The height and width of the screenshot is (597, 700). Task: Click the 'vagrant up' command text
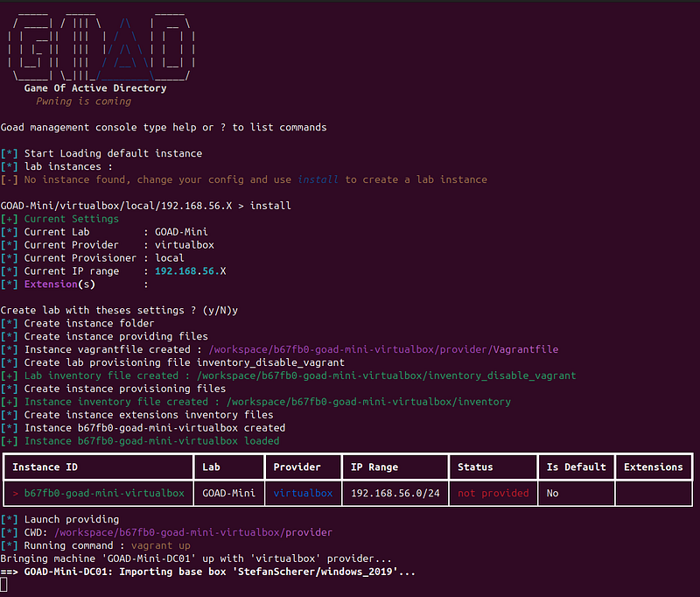point(161,545)
